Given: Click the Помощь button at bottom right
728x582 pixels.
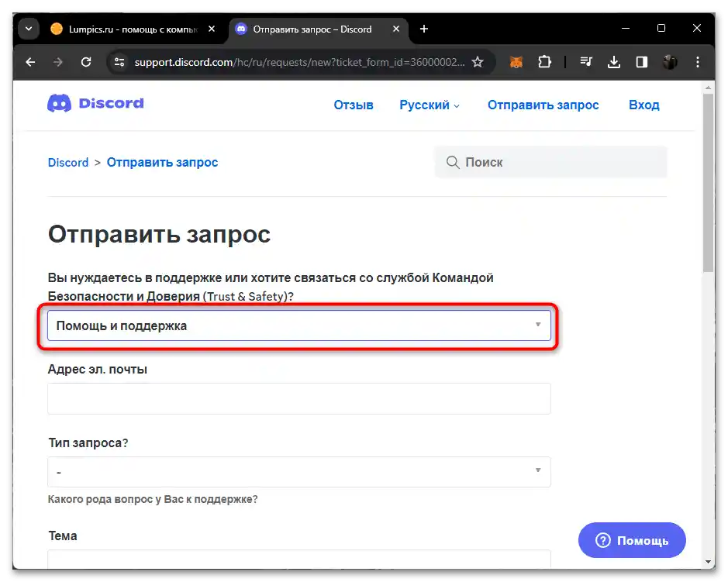Looking at the screenshot, I should (631, 540).
